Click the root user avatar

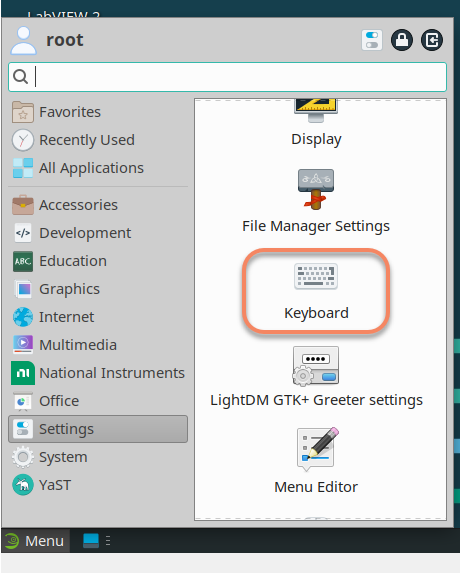(23, 40)
